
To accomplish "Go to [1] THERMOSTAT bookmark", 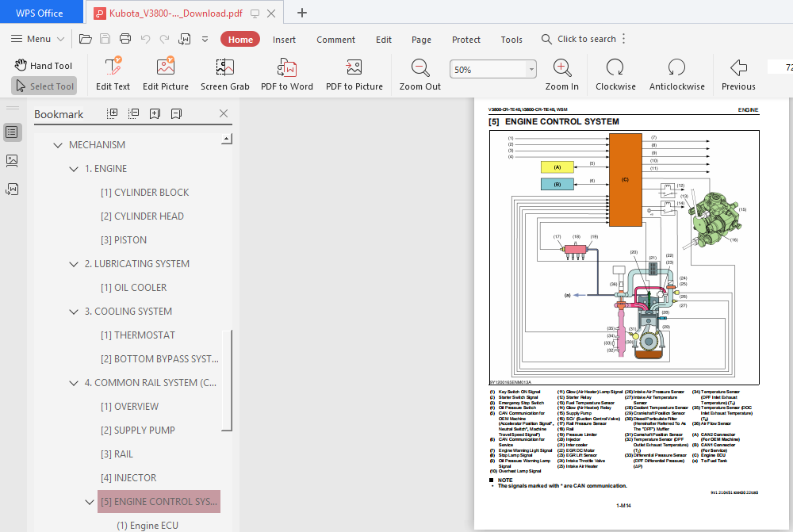I will pos(137,335).
